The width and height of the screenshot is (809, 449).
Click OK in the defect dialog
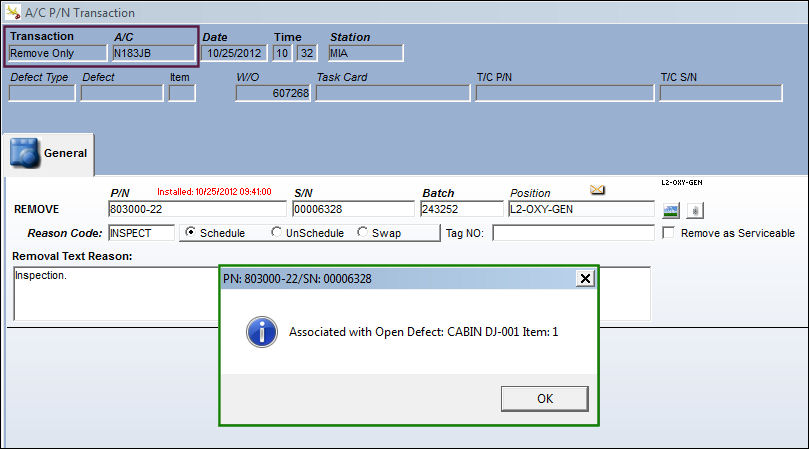544,398
